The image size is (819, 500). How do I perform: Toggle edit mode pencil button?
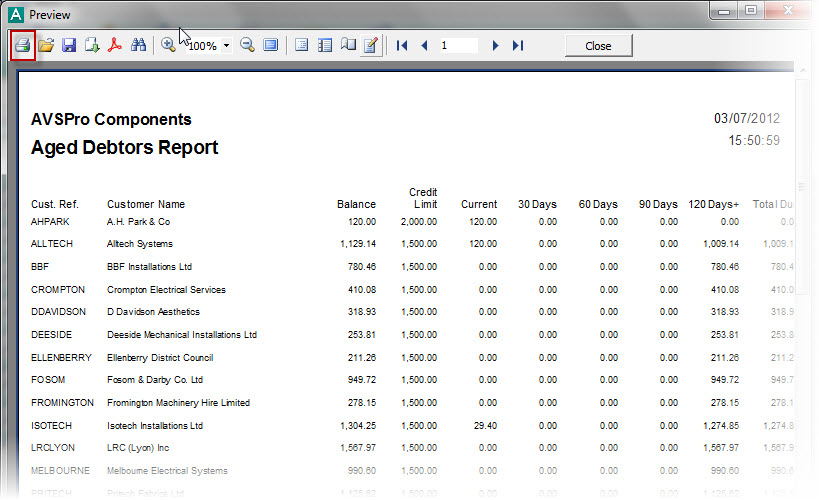[371, 46]
